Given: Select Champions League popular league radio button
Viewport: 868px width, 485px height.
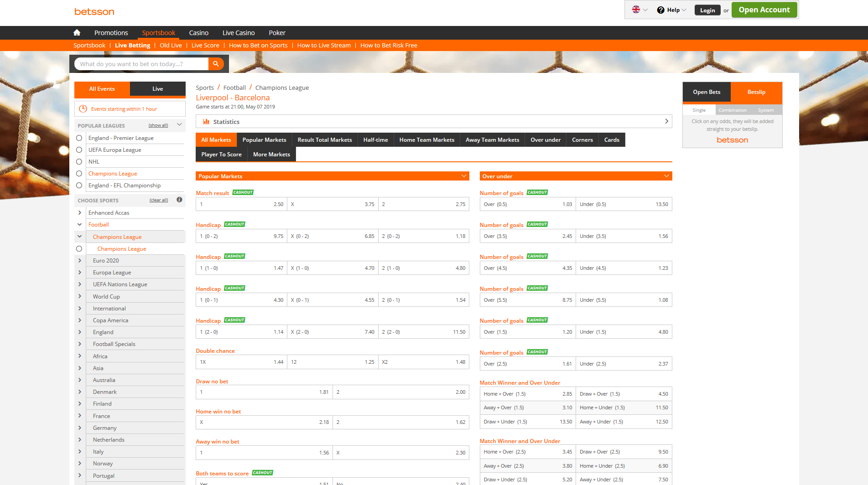Looking at the screenshot, I should click(79, 174).
